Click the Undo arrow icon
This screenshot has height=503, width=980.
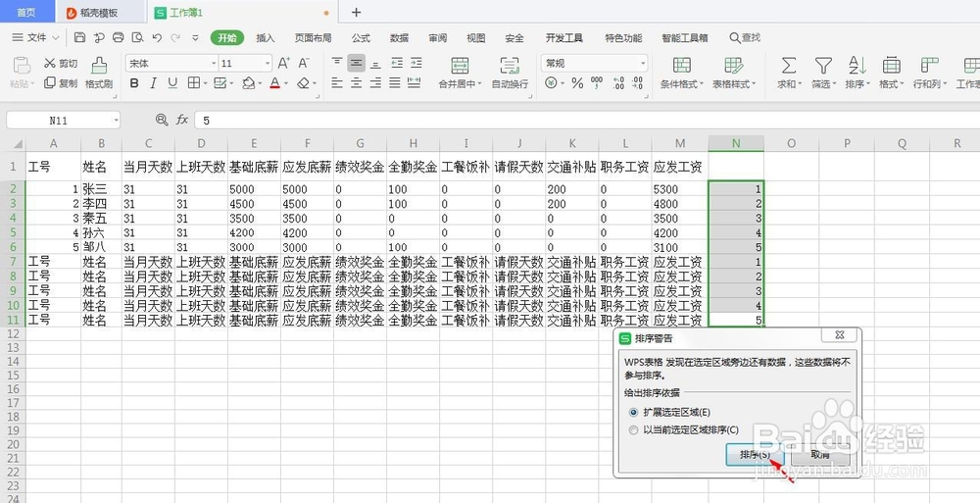coord(157,37)
